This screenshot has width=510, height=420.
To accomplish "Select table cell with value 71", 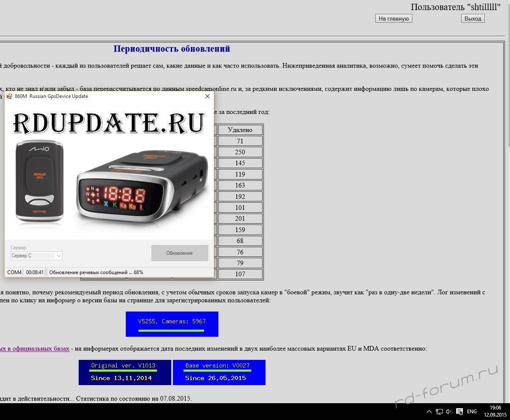I will (240, 141).
